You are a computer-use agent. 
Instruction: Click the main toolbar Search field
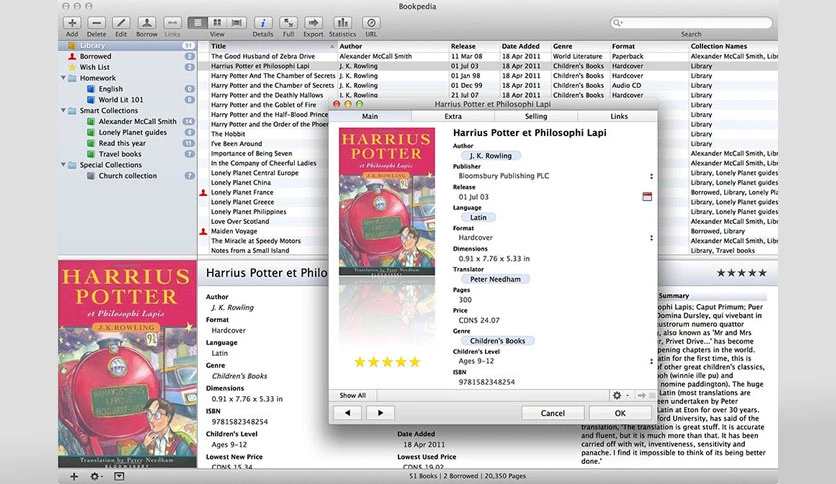[692, 22]
